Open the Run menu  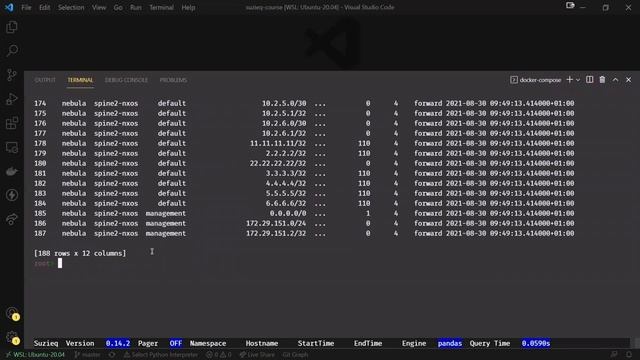point(136,7)
